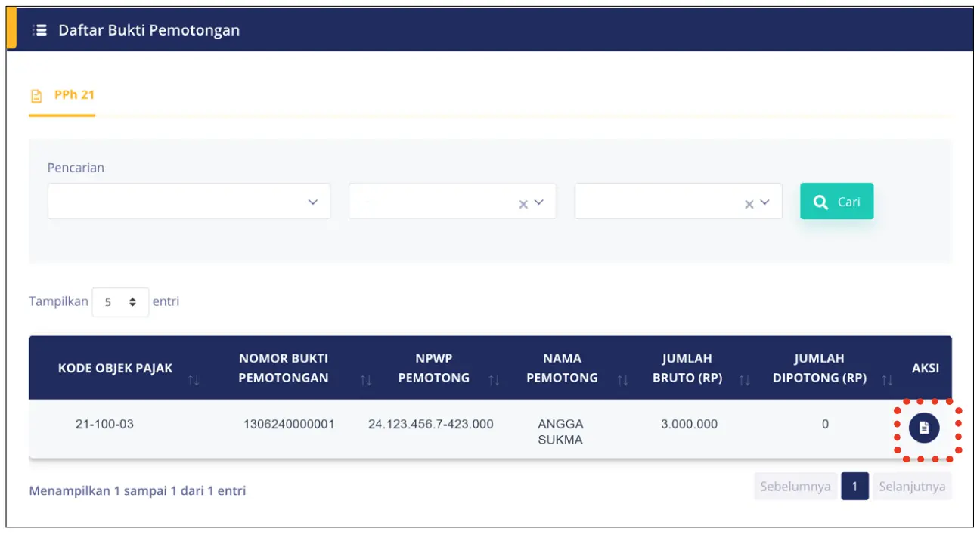Sort the NPWP PEMOTONG column
The height and width of the screenshot is (544, 980).
point(497,381)
